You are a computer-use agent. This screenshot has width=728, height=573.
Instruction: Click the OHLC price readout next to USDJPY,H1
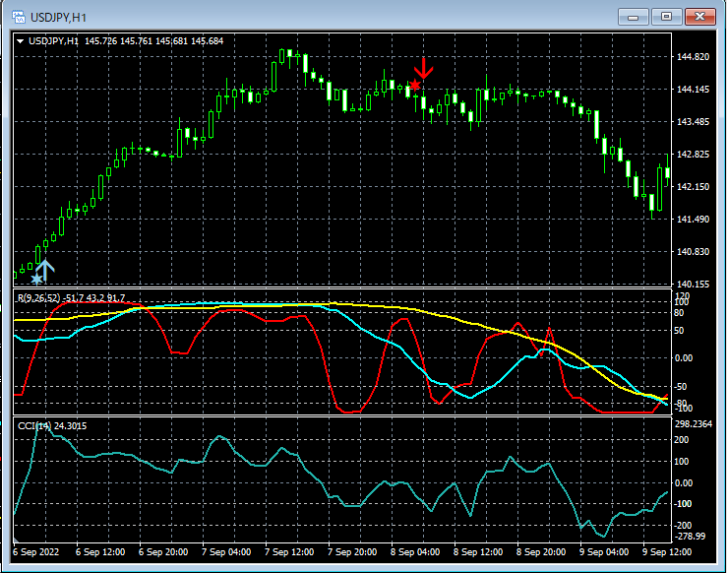click(153, 41)
